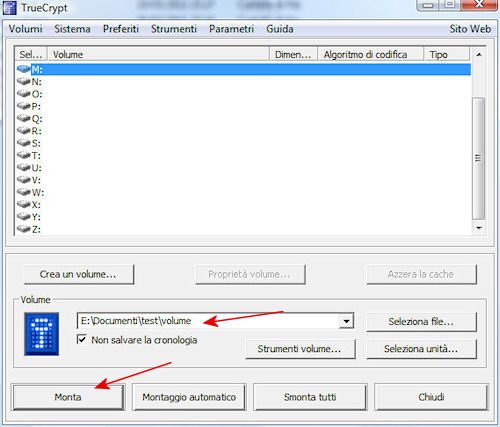The width and height of the screenshot is (500, 427).
Task: Select the Q: drive icon
Action: coord(23,118)
